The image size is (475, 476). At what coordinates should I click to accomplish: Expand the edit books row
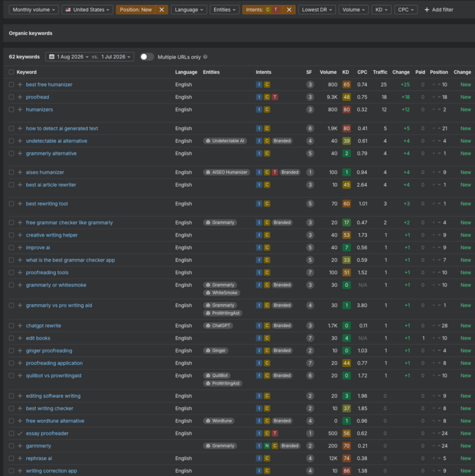click(20, 338)
